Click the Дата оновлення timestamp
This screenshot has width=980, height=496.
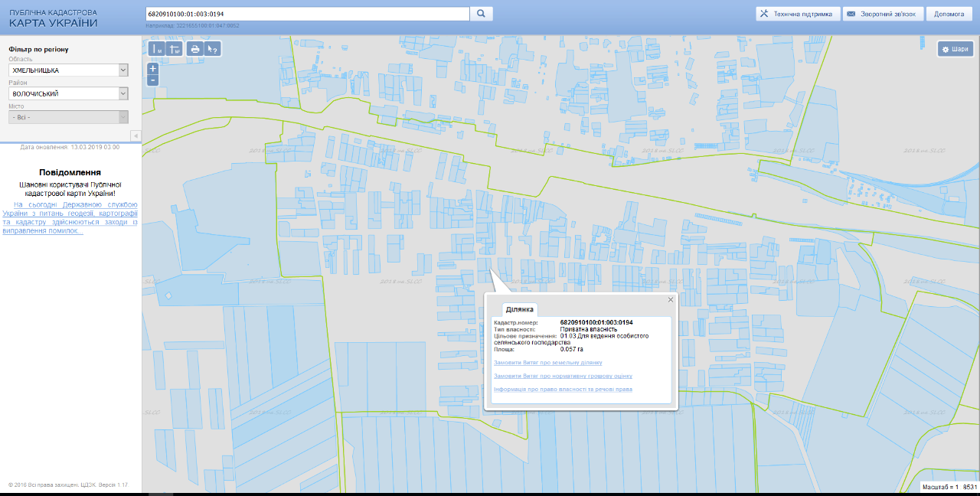tap(70, 147)
